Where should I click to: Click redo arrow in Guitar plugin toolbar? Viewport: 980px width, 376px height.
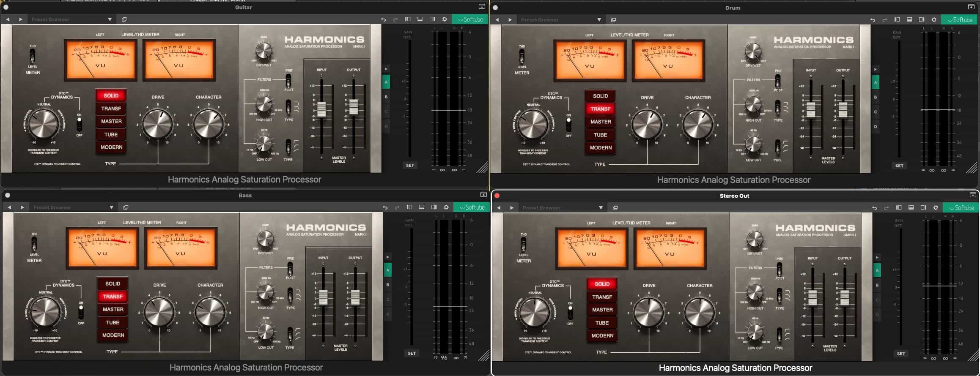point(395,19)
